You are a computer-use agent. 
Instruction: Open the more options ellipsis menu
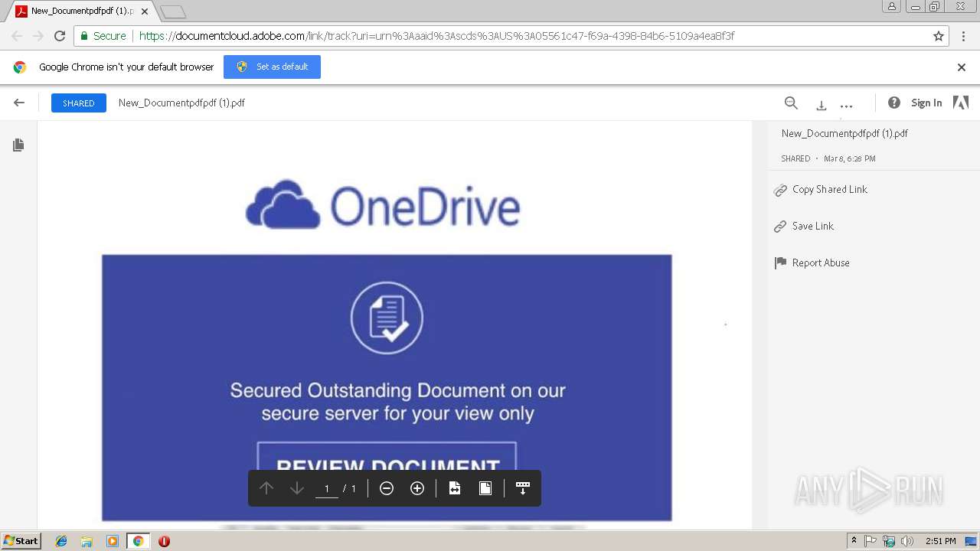846,106
